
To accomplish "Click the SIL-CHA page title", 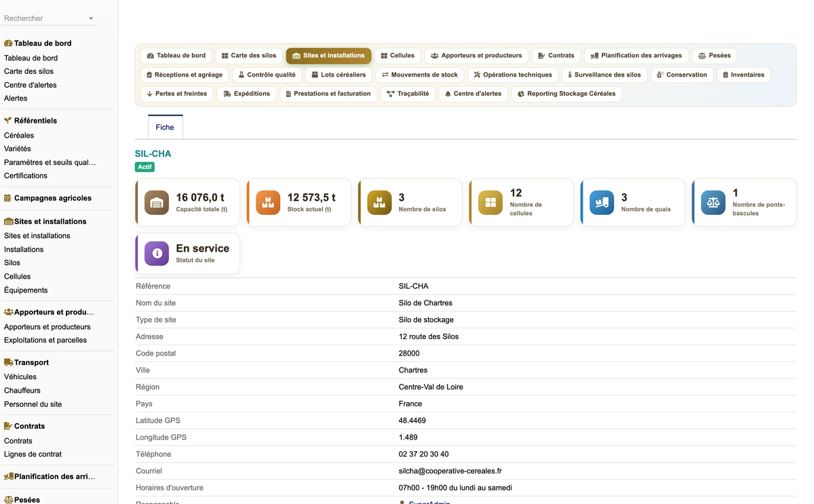I will pos(153,153).
